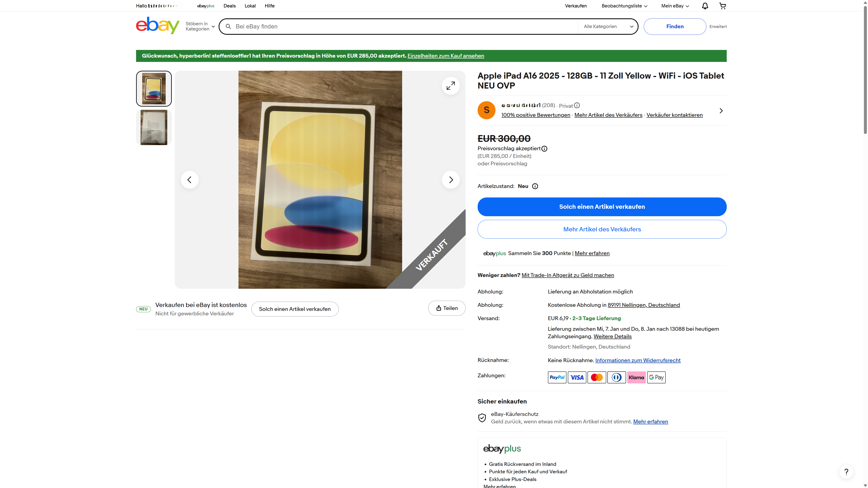The width and height of the screenshot is (868, 488).
Task: Open info for Preisvorschlag akzeptiert
Action: (x=544, y=148)
